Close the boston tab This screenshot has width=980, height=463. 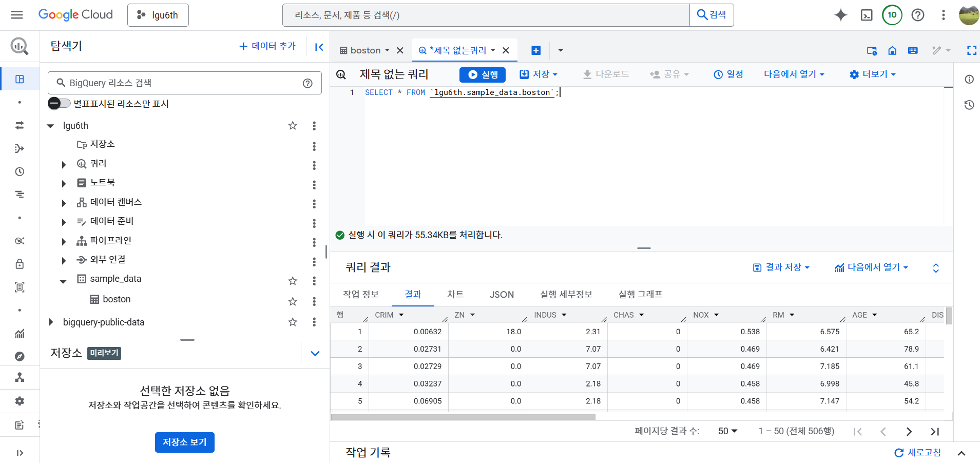(x=400, y=50)
